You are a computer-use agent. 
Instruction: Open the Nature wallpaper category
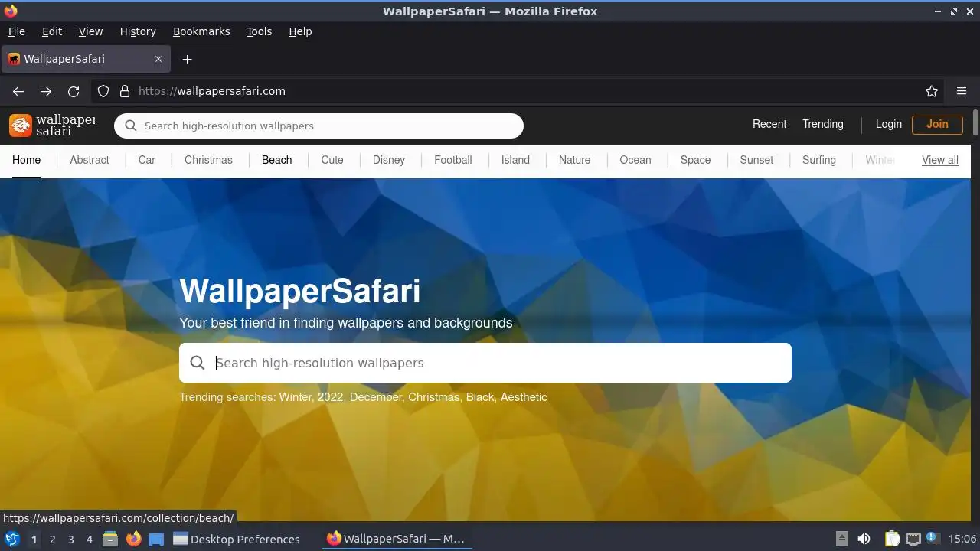574,160
